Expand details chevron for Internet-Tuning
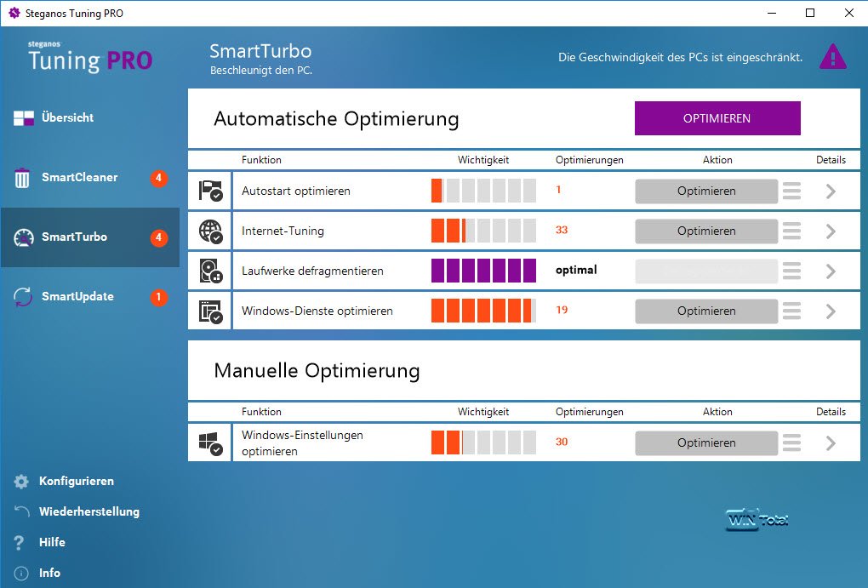The height and width of the screenshot is (588, 868). pyautogui.click(x=831, y=231)
